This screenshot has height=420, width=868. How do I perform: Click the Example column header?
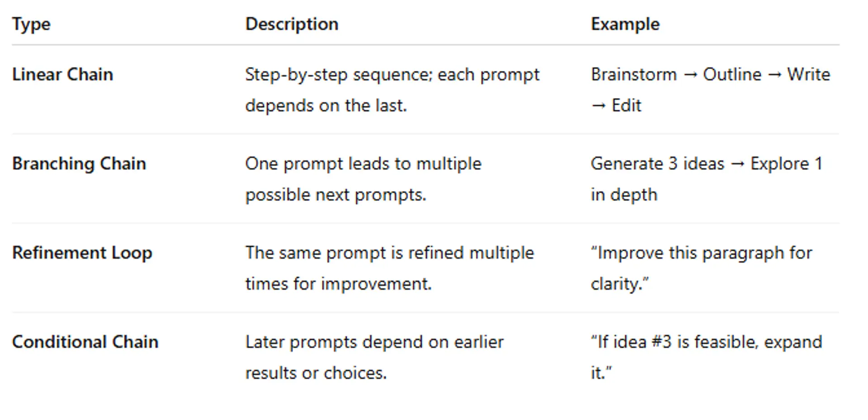click(x=625, y=24)
